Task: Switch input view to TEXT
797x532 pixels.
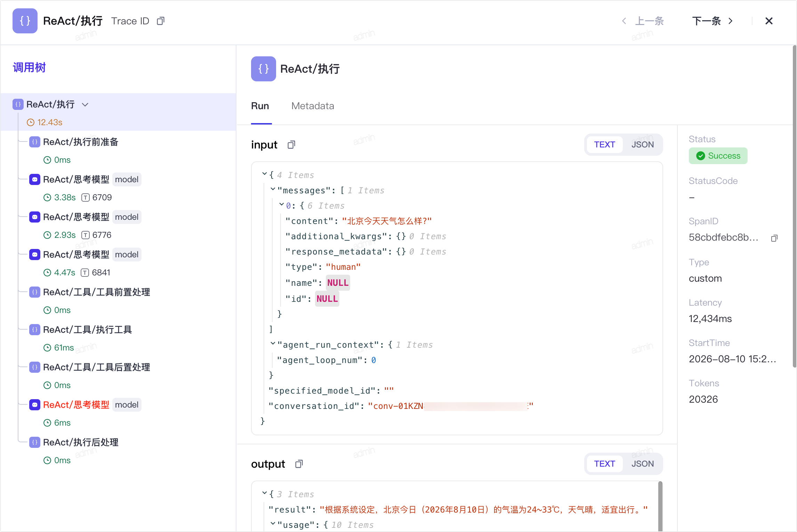Action: point(604,145)
